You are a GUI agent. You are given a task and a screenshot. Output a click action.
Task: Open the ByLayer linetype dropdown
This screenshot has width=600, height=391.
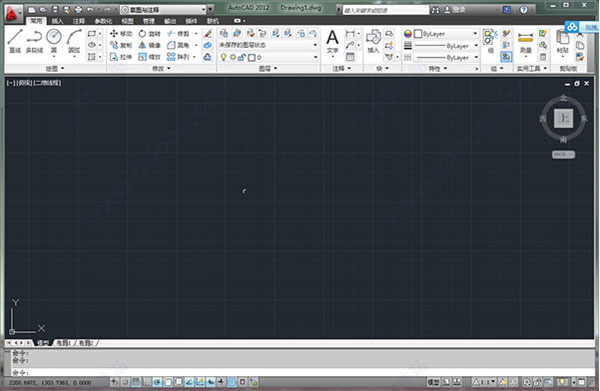coord(446,57)
